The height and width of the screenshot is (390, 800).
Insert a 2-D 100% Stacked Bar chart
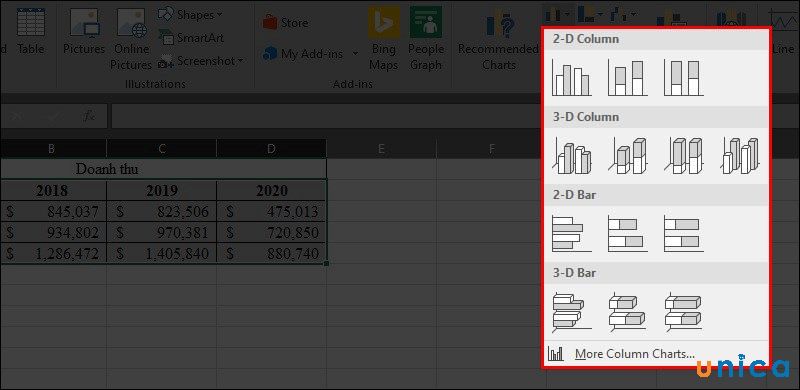(684, 234)
